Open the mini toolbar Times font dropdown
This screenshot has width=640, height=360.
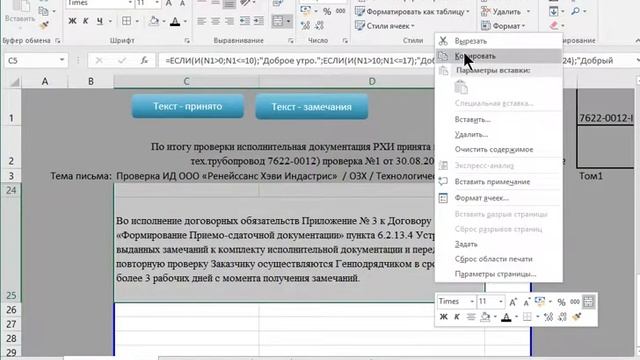(x=472, y=302)
